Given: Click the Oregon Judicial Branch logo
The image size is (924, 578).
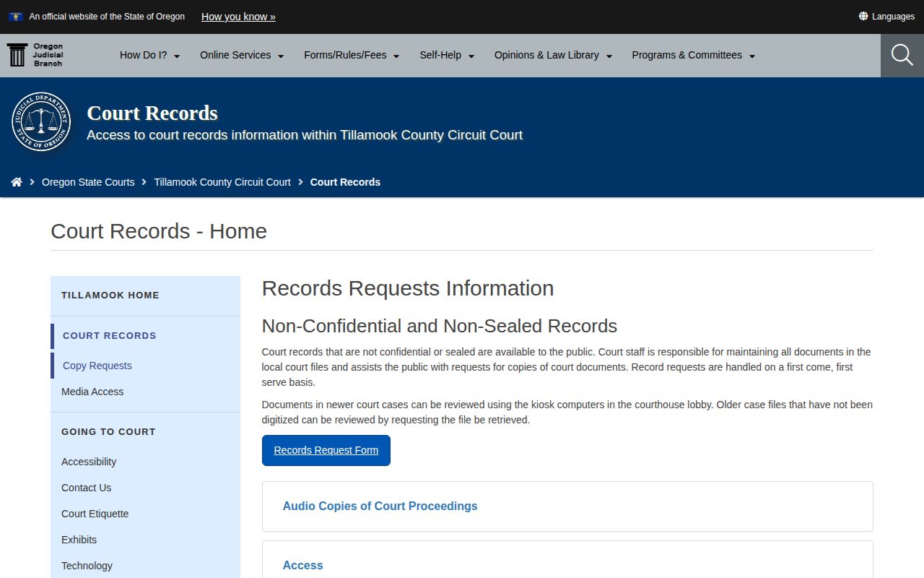Looking at the screenshot, I should tap(35, 55).
